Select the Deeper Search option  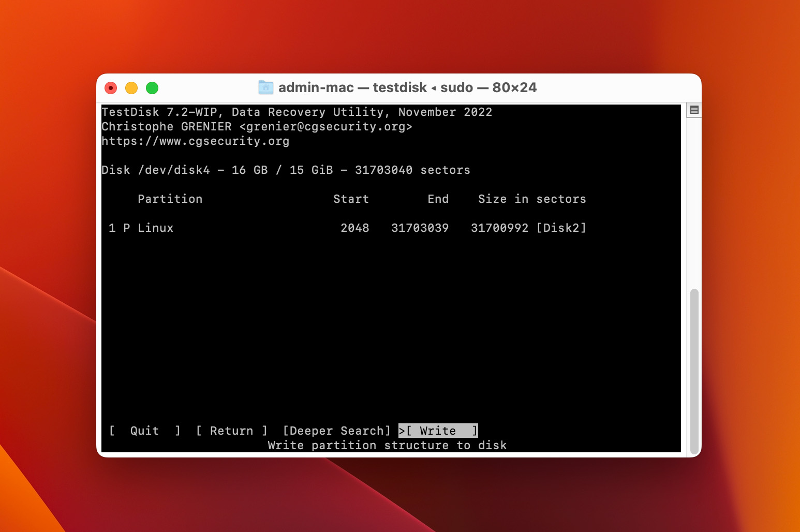(x=336, y=431)
